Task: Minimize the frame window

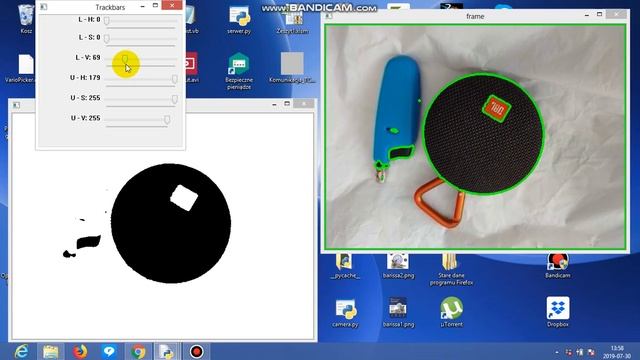Action: pyautogui.click(x=587, y=15)
